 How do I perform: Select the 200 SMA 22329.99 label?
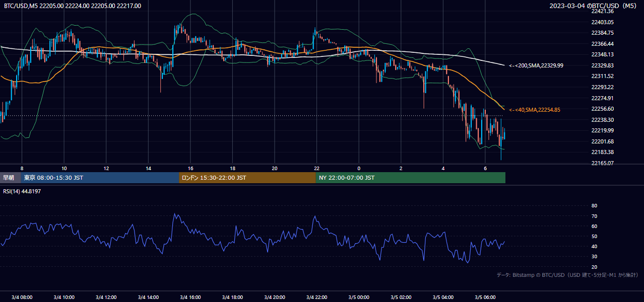[536, 65]
